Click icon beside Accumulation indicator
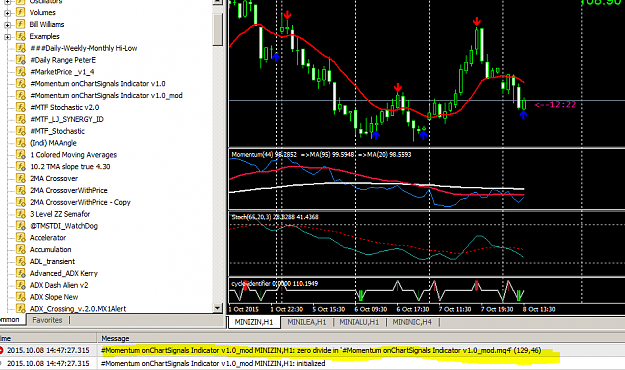625x370 pixels. (21, 249)
